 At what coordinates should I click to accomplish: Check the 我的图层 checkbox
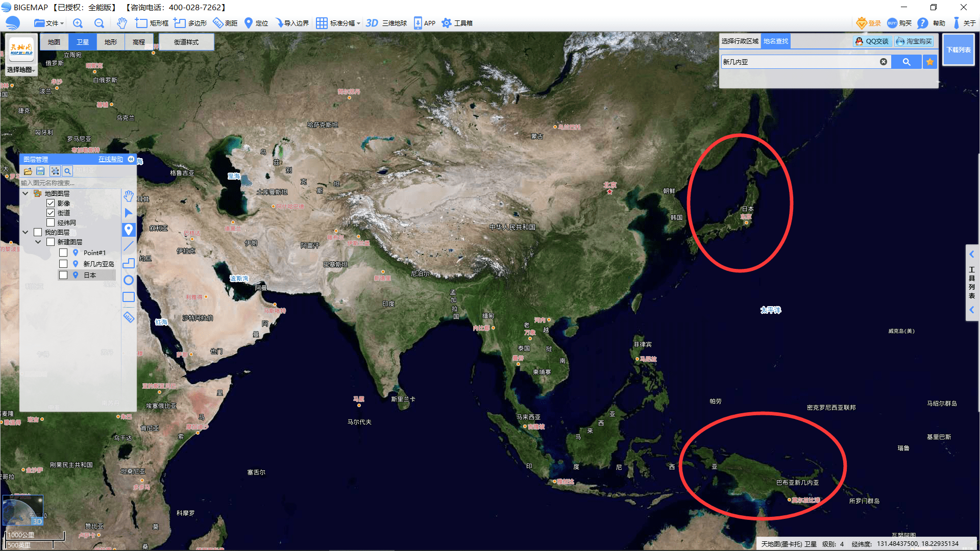[x=38, y=232]
